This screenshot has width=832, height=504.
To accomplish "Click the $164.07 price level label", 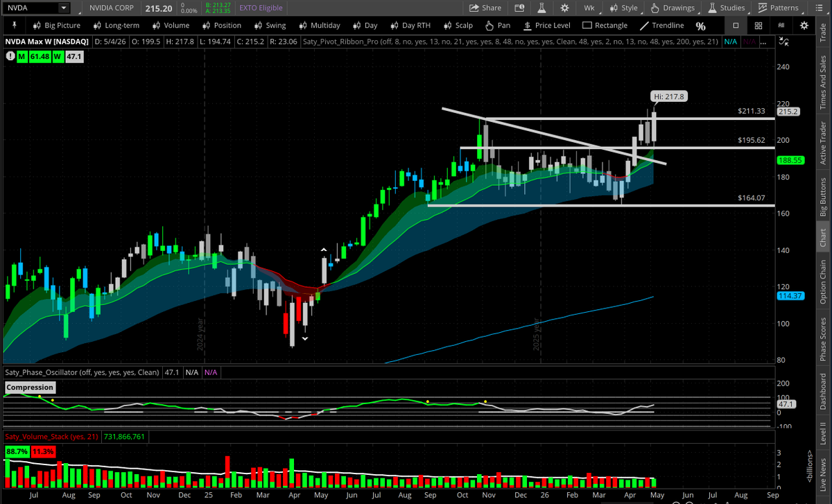I will tap(752, 198).
